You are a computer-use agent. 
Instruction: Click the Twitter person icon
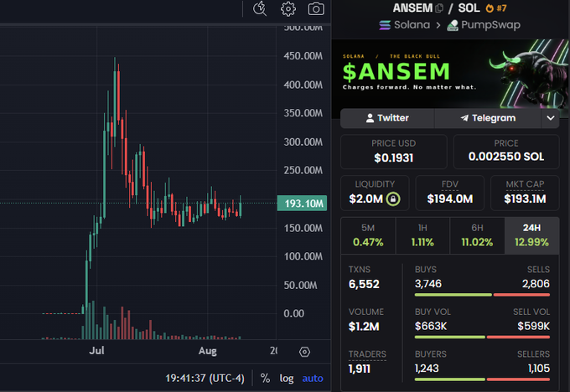[x=370, y=118]
